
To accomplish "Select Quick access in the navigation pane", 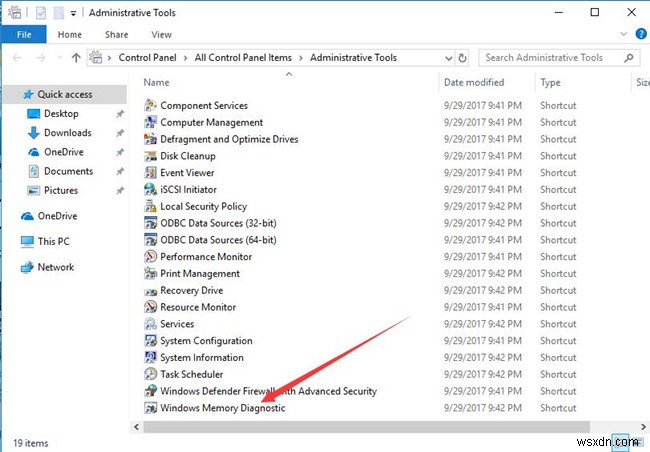I will pyautogui.click(x=65, y=95).
